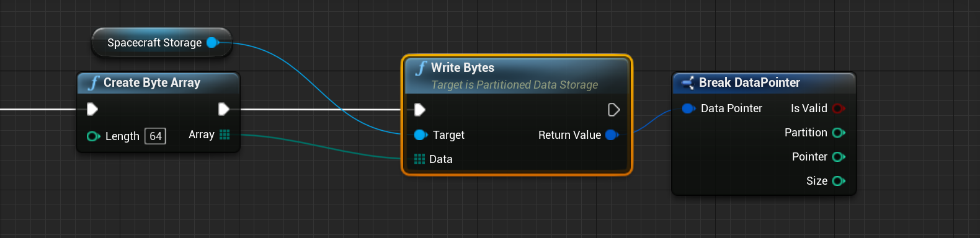Click the Data array pin on Write Bytes

coord(419,159)
